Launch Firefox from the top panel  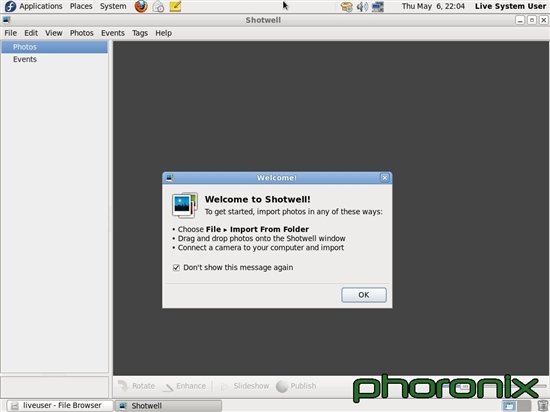pyautogui.click(x=141, y=6)
